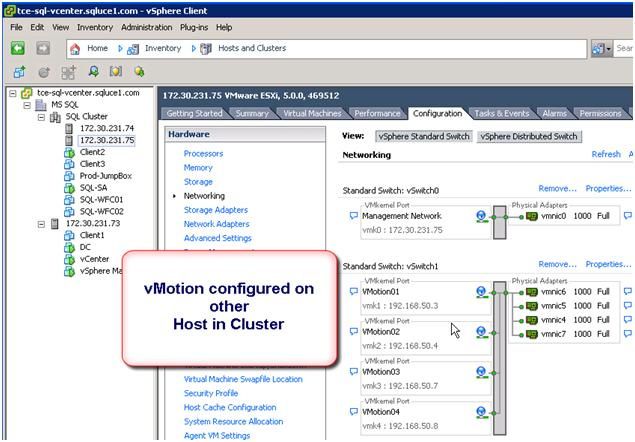Open the Storage Adapters link
The width and height of the screenshot is (635, 442).
216,210
